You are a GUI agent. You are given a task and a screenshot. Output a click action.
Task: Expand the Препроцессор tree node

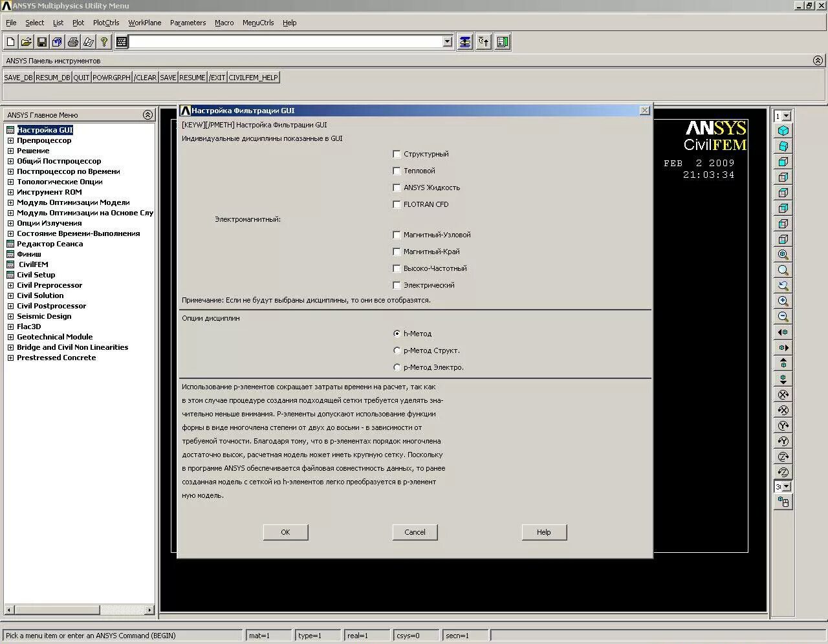[10, 140]
